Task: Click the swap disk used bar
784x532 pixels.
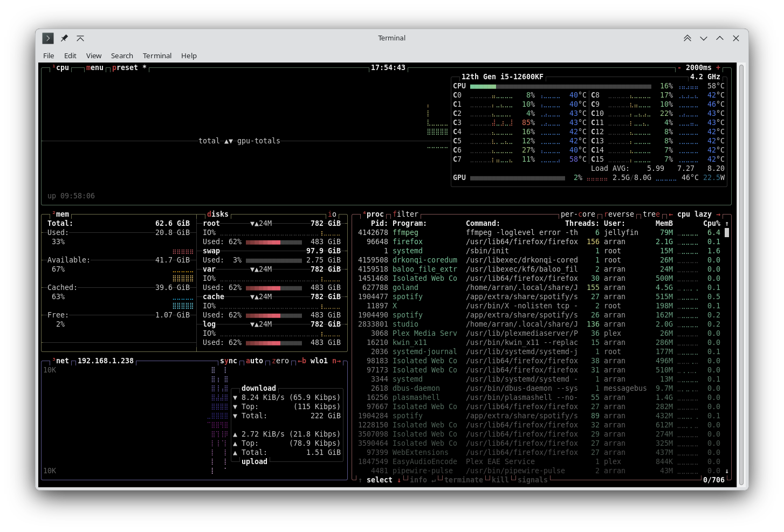Action: tap(274, 261)
